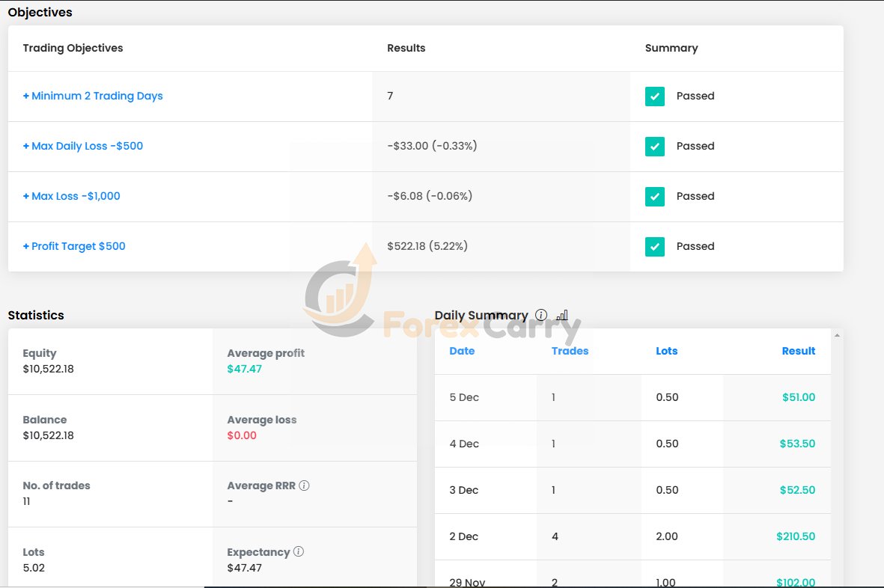The height and width of the screenshot is (588, 884).
Task: Click the 2.00 lots value
Action: point(666,536)
